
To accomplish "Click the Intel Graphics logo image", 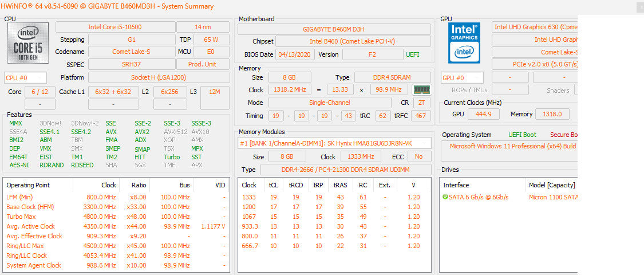I will [x=464, y=43].
